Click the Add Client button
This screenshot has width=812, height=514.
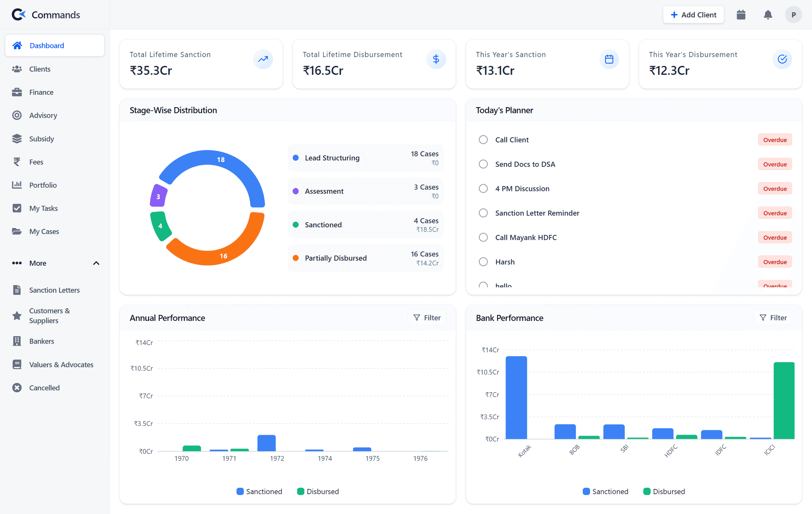click(x=693, y=15)
